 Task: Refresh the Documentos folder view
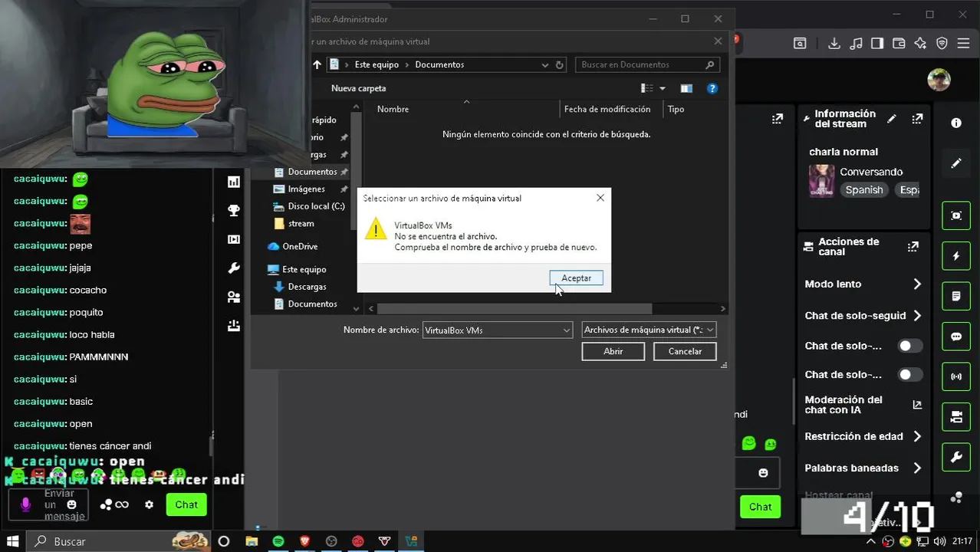[560, 65]
